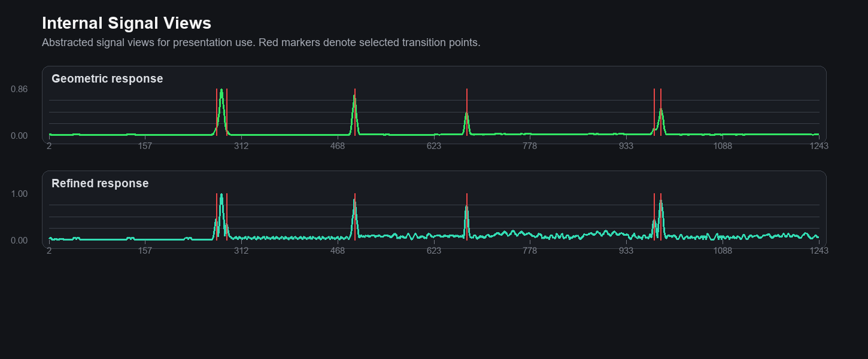
Task: Select the red marker near 680 in Geometric response
Action: coord(467,114)
